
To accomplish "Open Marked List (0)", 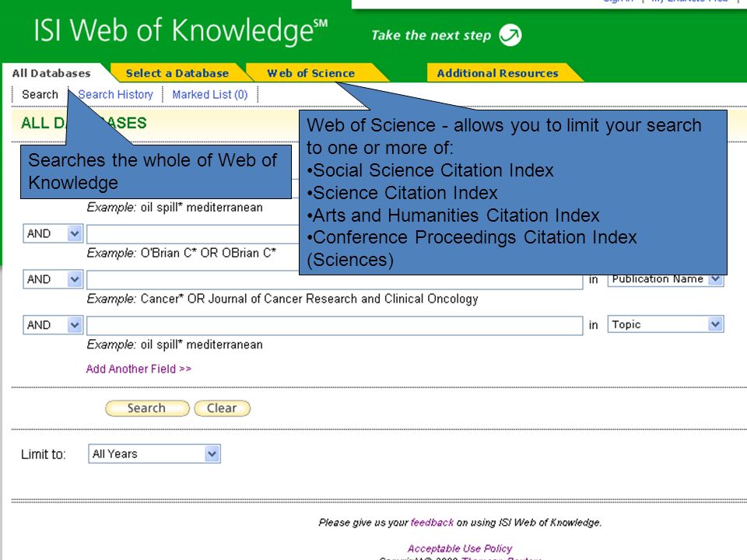I will point(210,94).
